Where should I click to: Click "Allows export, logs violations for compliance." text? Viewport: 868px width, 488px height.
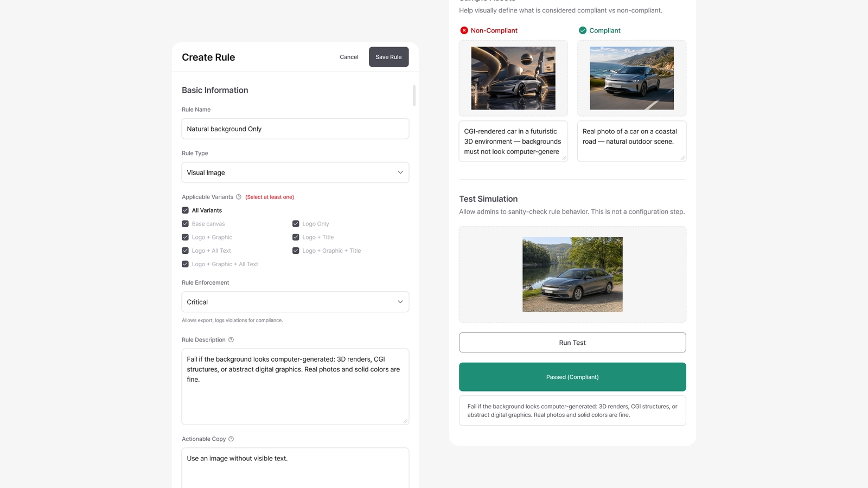(x=232, y=320)
